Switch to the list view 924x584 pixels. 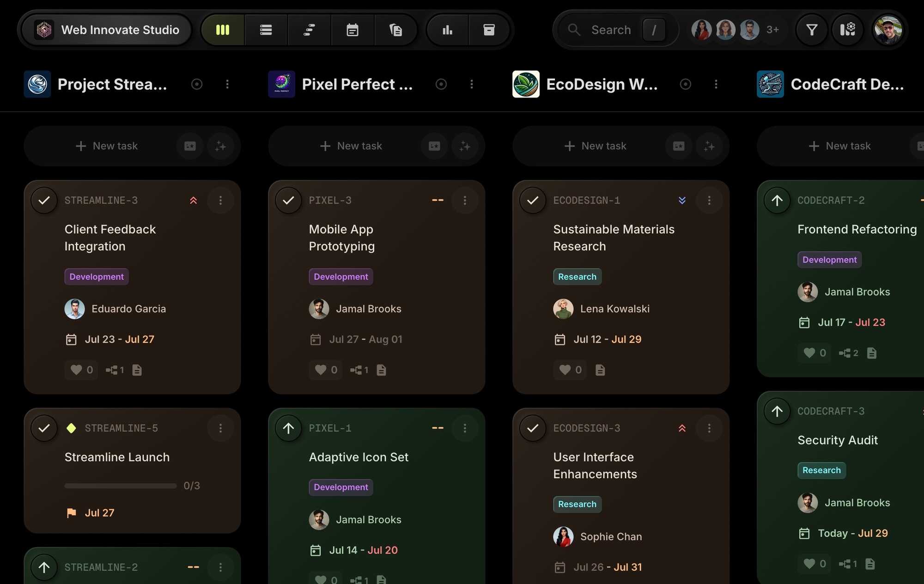click(x=266, y=30)
